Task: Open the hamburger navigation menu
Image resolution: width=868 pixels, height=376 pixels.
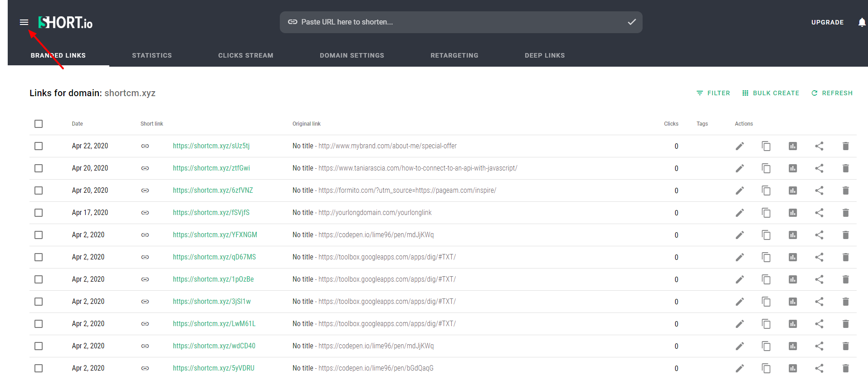Action: click(24, 22)
